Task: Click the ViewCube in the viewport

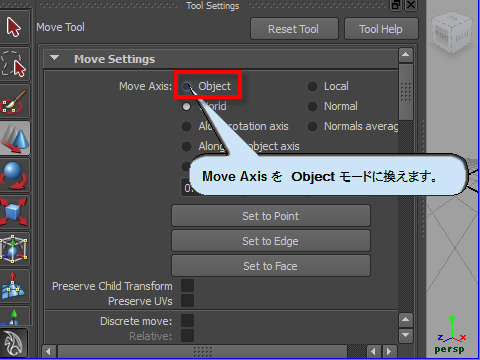Action: tap(452, 33)
